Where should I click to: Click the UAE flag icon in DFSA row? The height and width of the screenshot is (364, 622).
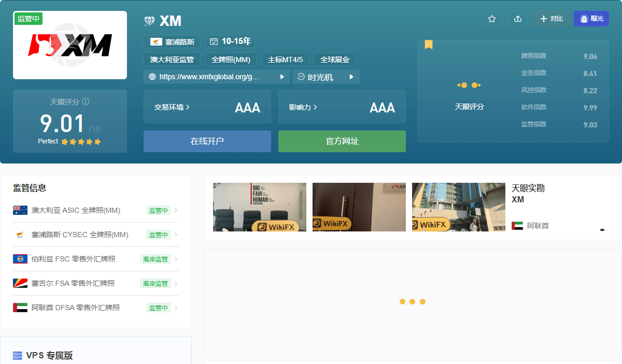(x=20, y=308)
